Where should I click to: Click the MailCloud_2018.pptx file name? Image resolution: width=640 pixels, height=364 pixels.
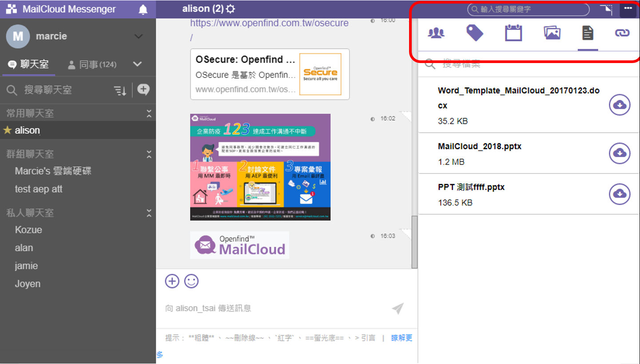[479, 146]
